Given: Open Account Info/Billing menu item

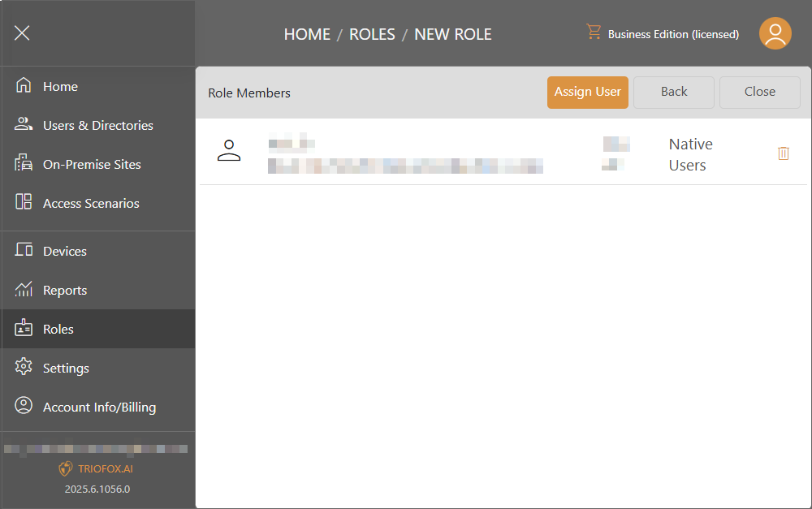Looking at the screenshot, I should 98,407.
